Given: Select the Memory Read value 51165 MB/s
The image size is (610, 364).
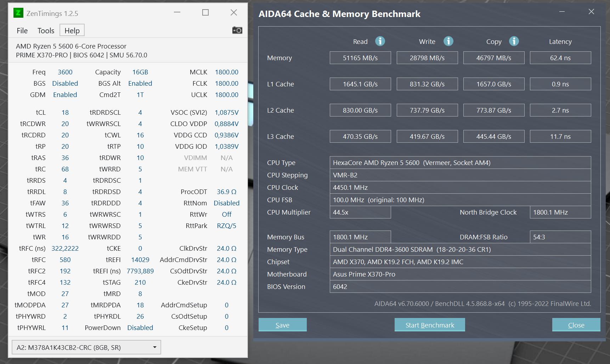Looking at the screenshot, I should [x=360, y=58].
